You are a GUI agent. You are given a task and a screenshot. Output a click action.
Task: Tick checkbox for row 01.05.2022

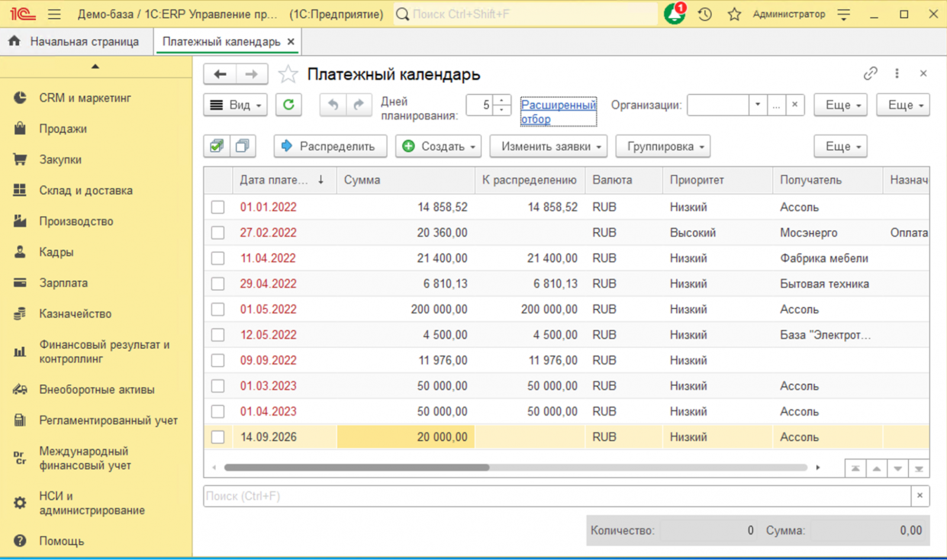(x=218, y=309)
